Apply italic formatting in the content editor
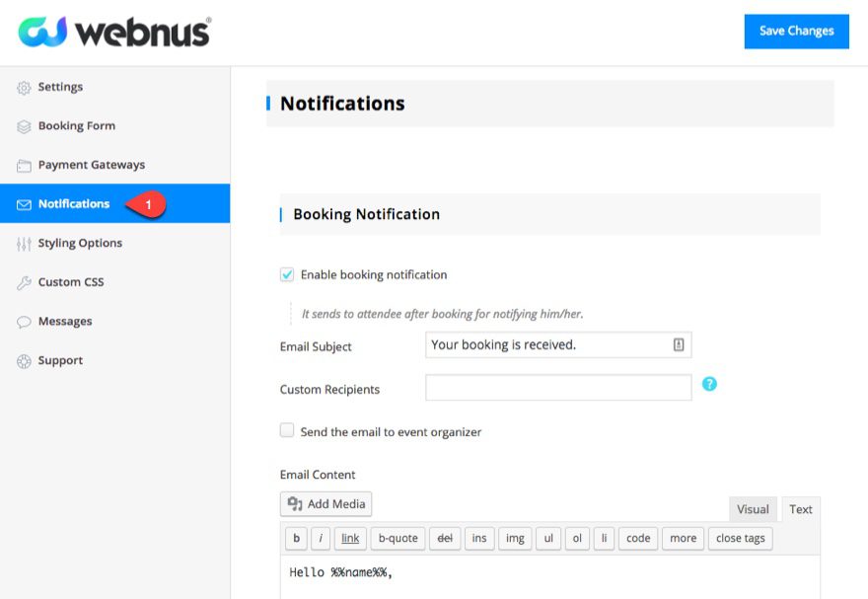This screenshot has width=868, height=599. [x=323, y=538]
